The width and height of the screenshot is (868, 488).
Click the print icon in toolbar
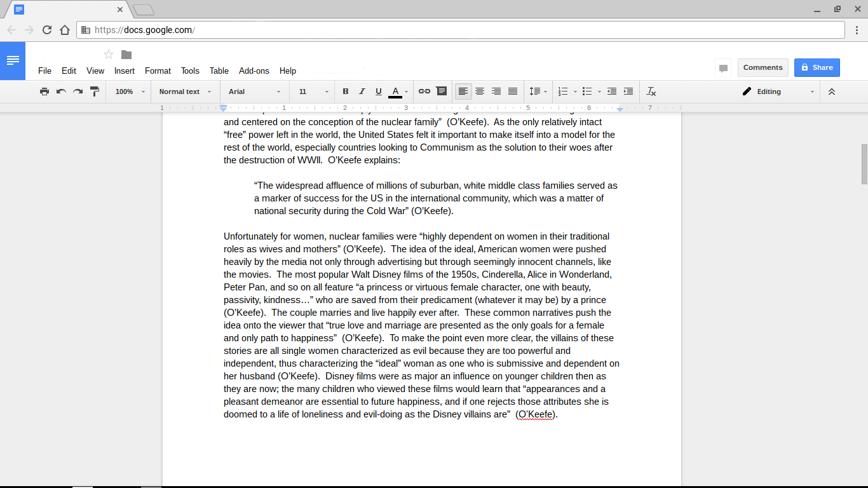(x=44, y=91)
